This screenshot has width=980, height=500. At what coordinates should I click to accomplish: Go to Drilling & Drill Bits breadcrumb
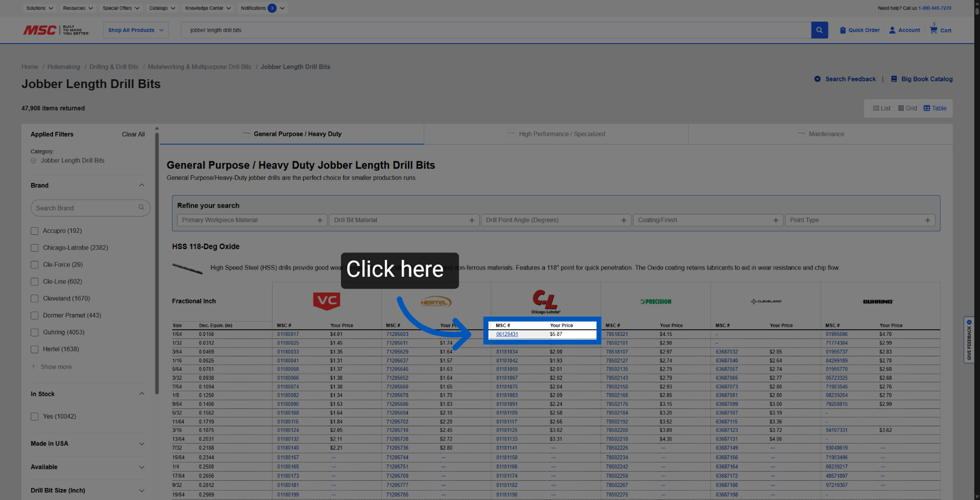(114, 67)
